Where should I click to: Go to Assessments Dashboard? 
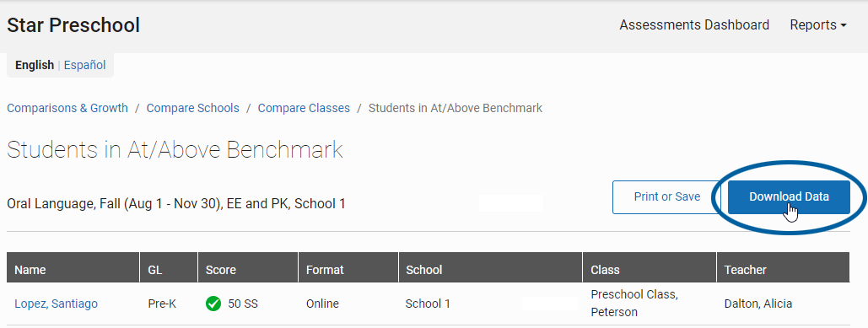[x=694, y=25]
